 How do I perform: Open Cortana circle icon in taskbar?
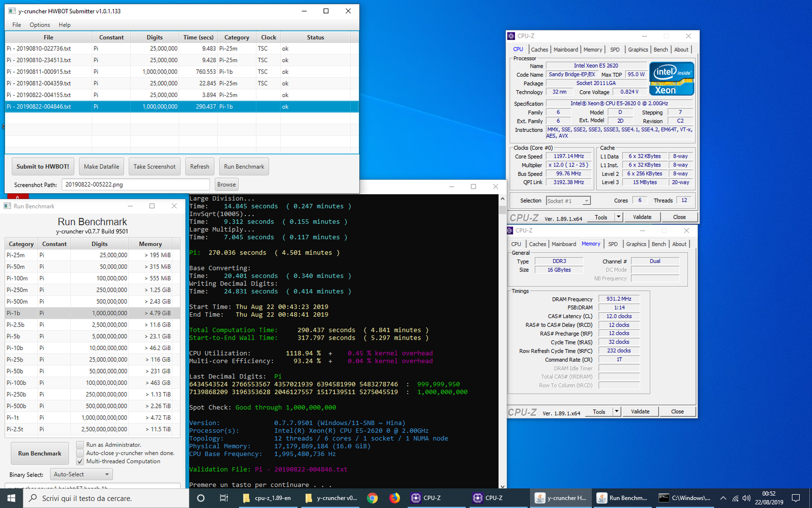(x=201, y=498)
